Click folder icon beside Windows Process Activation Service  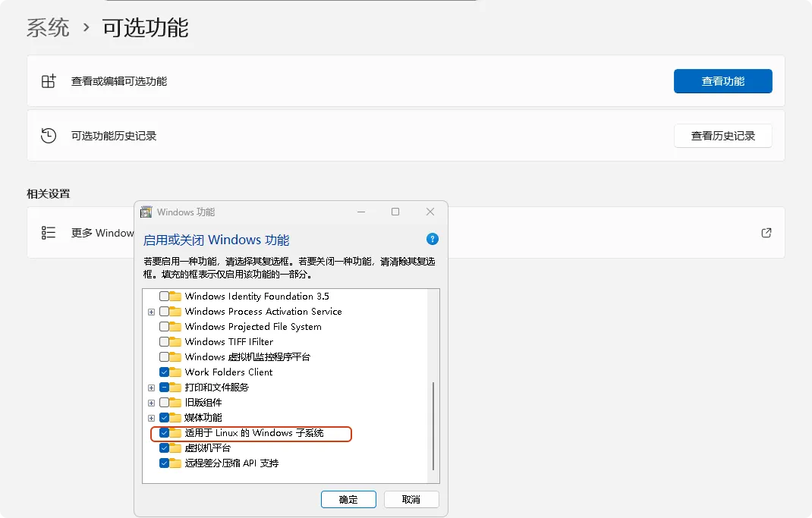175,312
